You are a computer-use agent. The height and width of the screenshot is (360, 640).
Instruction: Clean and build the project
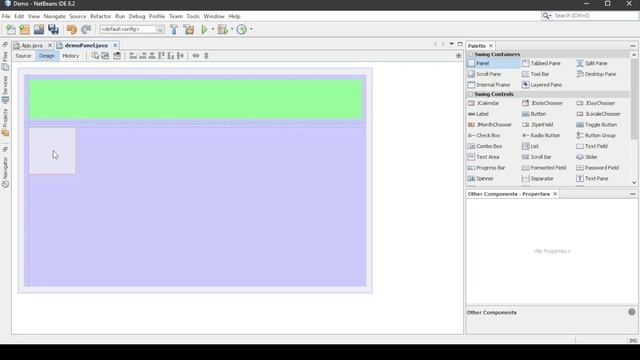tap(189, 29)
